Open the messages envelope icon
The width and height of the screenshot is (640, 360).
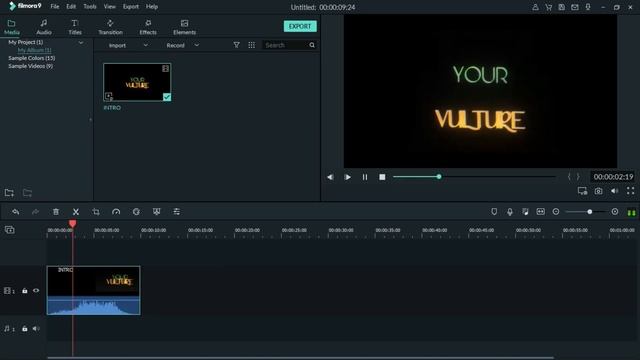tap(575, 7)
